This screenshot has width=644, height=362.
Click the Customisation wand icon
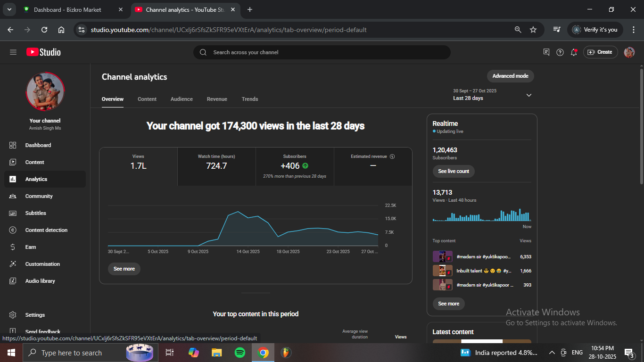click(x=13, y=264)
